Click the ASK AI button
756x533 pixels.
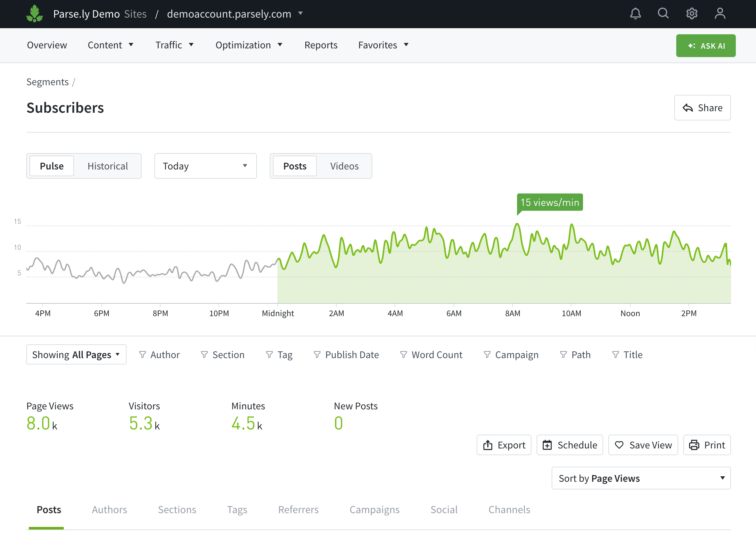click(x=706, y=46)
